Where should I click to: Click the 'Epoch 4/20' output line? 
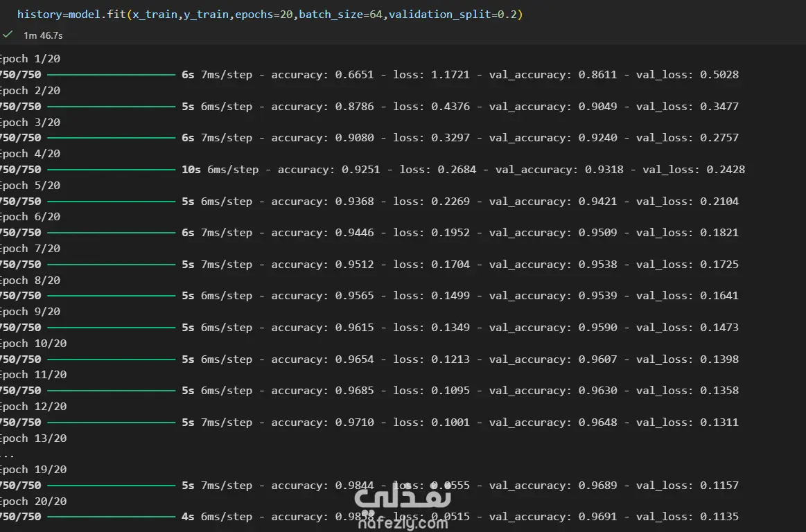30,154
